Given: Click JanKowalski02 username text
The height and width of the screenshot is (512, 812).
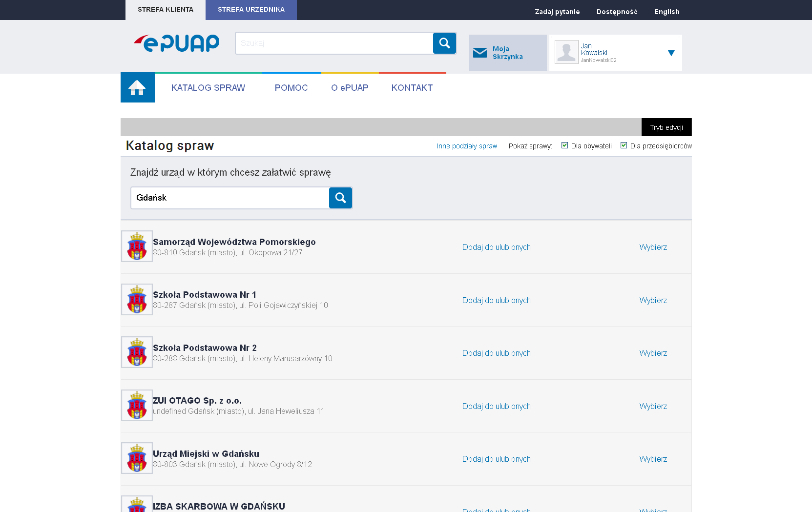Looking at the screenshot, I should point(598,61).
